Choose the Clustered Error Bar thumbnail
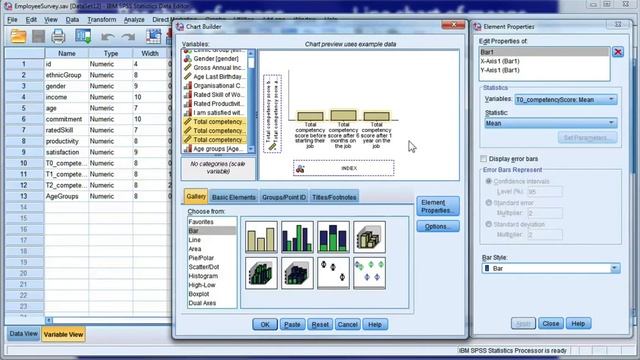The height and width of the screenshot is (360, 640). click(369, 273)
